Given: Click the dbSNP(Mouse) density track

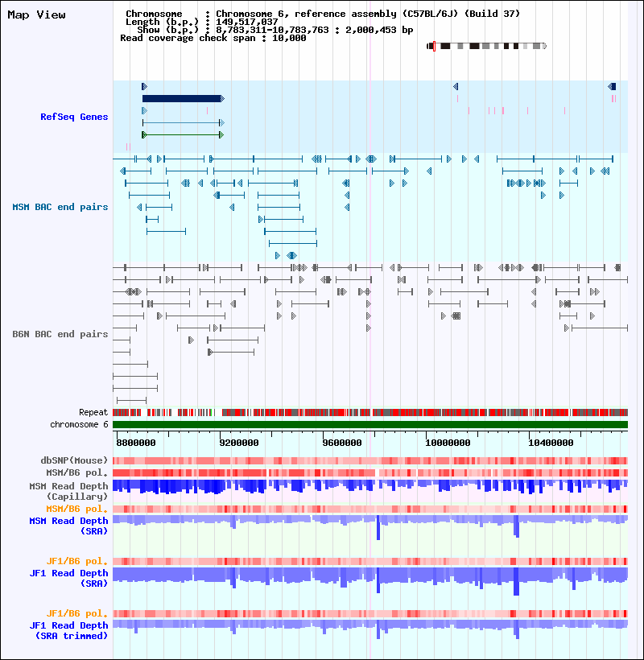Looking at the screenshot, I should [370, 460].
